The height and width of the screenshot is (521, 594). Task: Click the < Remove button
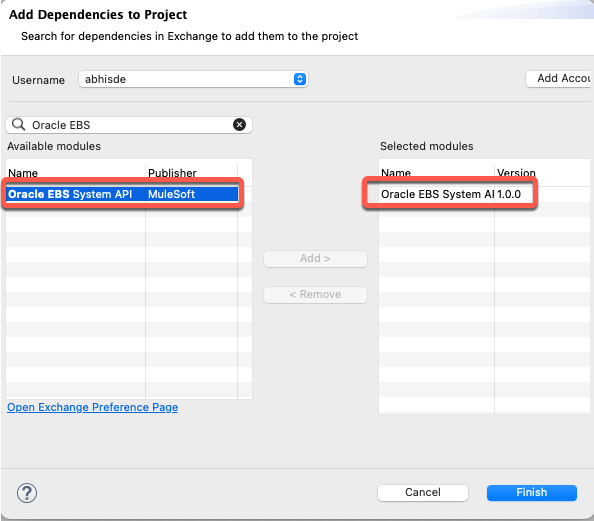(315, 294)
